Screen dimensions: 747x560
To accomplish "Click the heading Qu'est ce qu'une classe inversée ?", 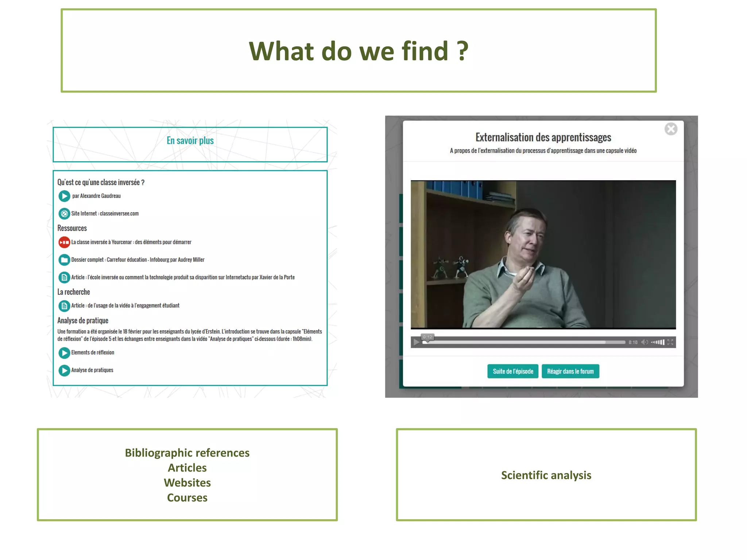I will click(x=101, y=182).
